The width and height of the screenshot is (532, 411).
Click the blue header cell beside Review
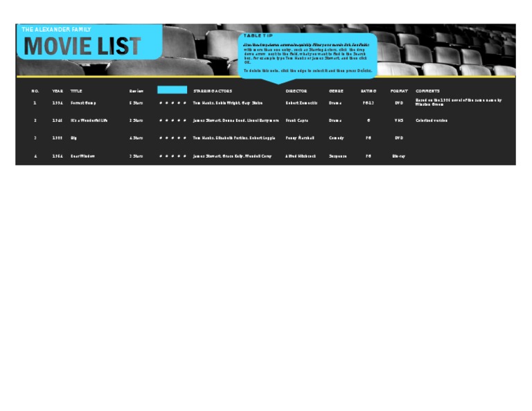(x=172, y=90)
